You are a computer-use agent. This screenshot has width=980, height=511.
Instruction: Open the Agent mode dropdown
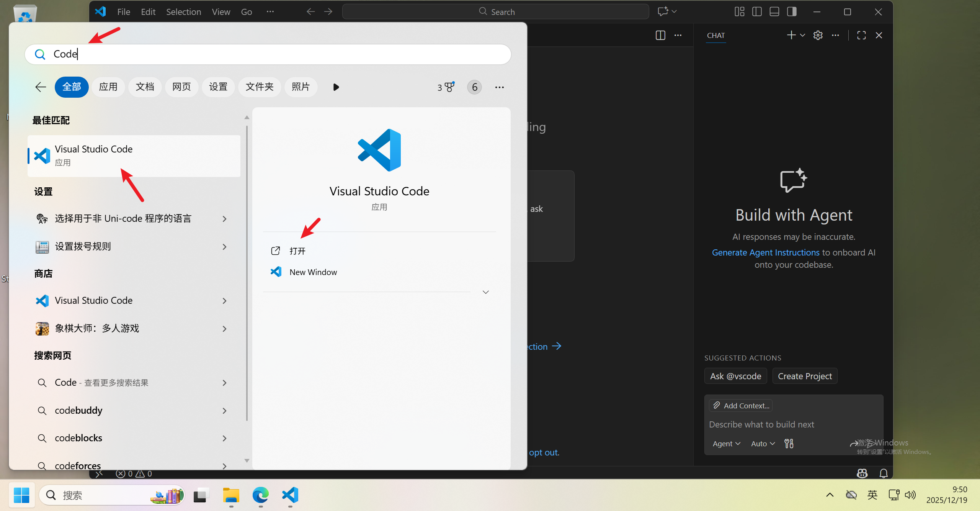[726, 444]
